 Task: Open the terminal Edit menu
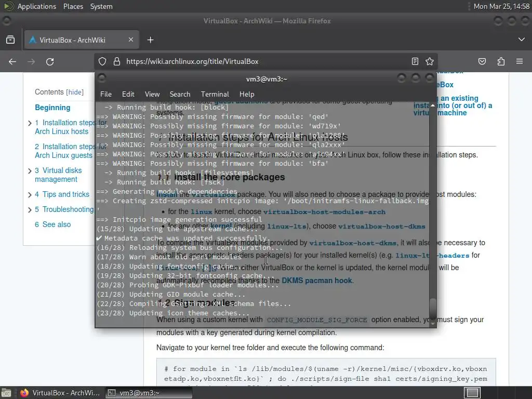[128, 94]
